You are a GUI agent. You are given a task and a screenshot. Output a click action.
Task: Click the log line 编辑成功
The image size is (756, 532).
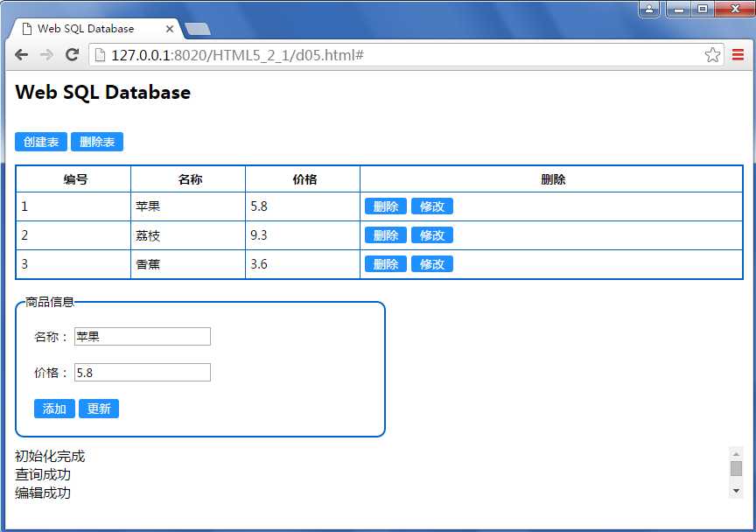[x=43, y=493]
